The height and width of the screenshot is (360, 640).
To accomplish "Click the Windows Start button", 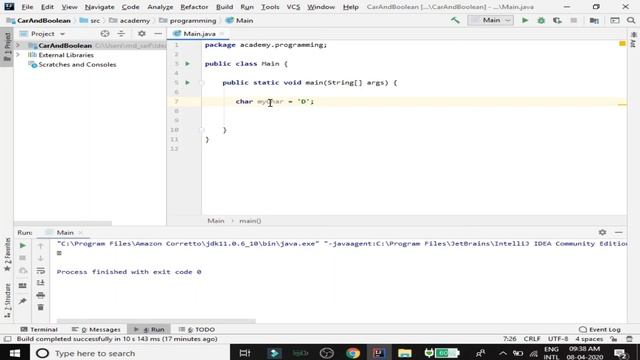I will (15, 353).
